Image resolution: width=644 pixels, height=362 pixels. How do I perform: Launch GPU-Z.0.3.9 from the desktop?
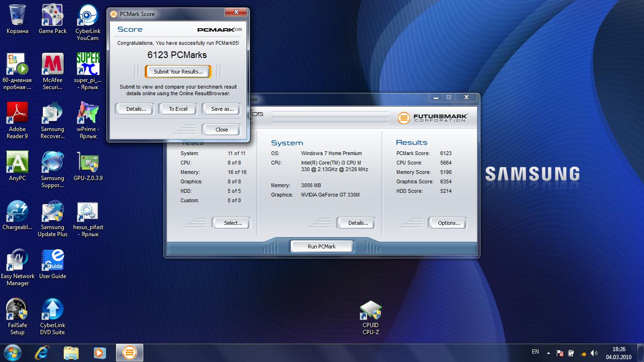(x=88, y=166)
